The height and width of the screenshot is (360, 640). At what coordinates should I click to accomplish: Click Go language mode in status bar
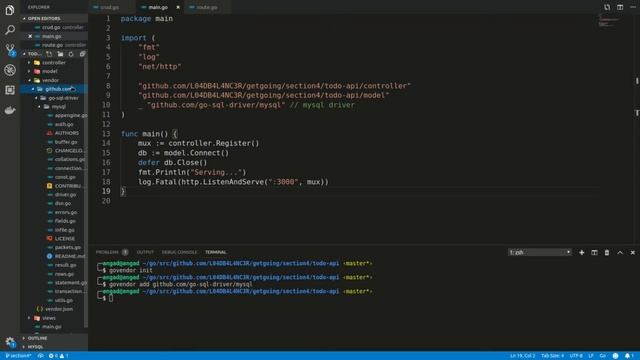tap(603, 356)
